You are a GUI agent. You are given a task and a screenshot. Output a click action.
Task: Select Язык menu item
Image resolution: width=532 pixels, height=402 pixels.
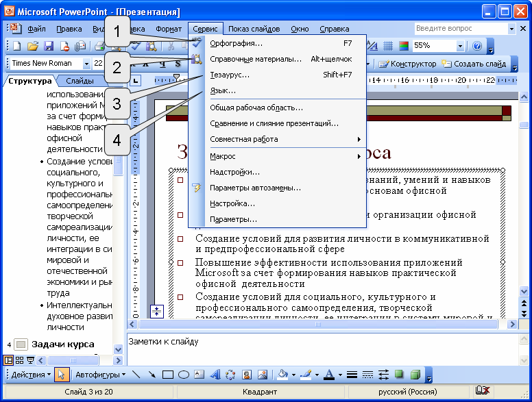[278, 90]
